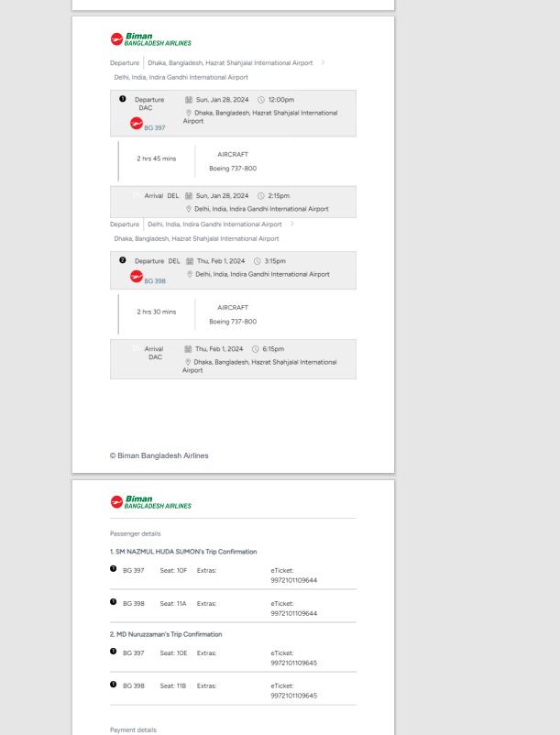Click the BG 397 flight number link
560x735 pixels.
[x=155, y=128]
